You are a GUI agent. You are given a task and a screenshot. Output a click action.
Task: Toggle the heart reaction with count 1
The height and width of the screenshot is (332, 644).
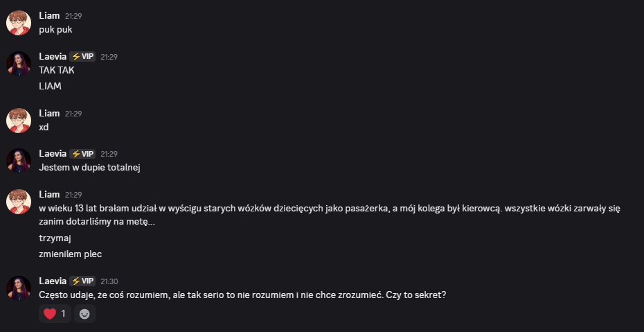tap(55, 314)
